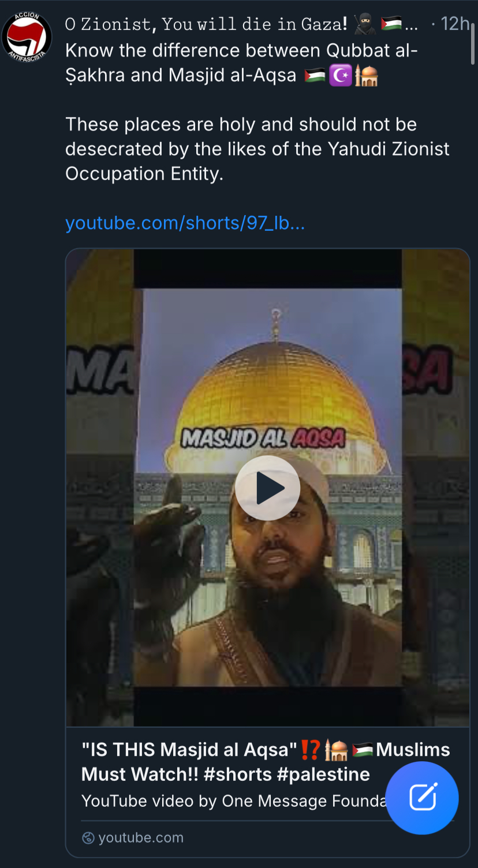Play the embedded YouTube short
Screen dimensions: 478x868
(x=267, y=488)
